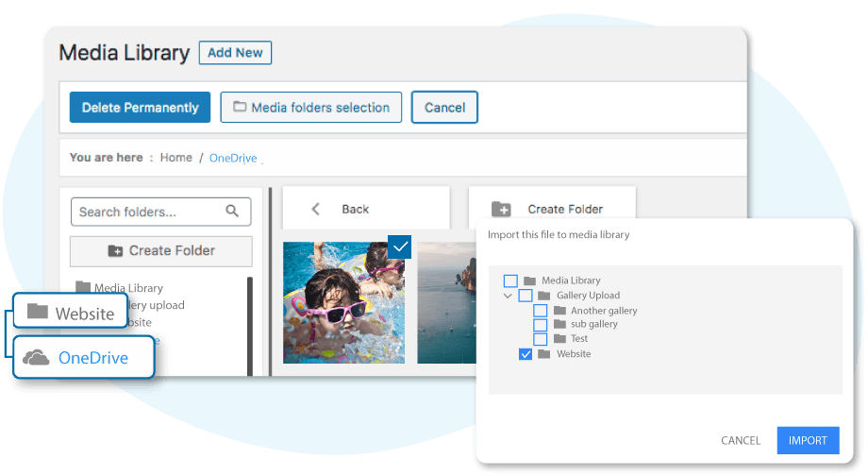868x476 pixels.
Task: Click the OneDrive cloud icon
Action: [x=36, y=358]
